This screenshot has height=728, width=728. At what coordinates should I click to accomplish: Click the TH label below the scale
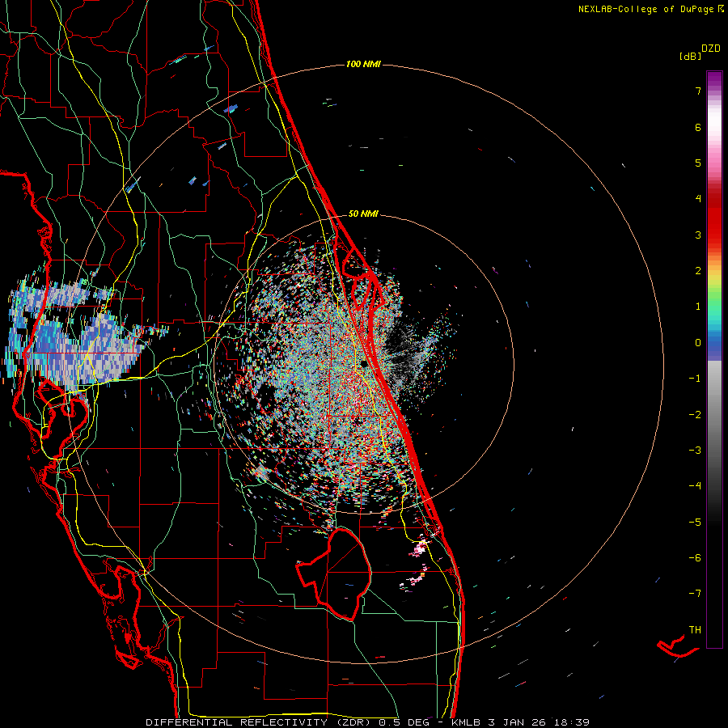(x=695, y=630)
